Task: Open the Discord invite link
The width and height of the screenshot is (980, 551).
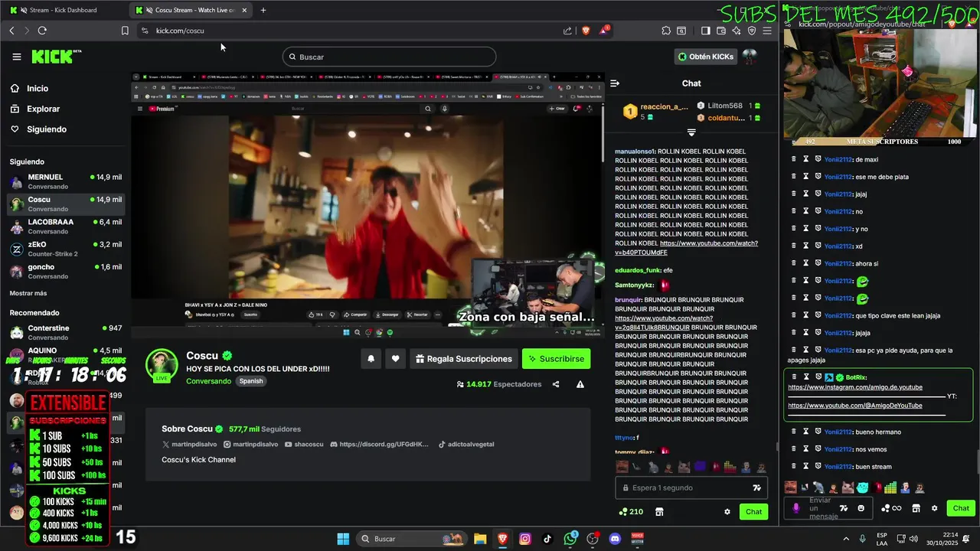Action: (x=379, y=444)
